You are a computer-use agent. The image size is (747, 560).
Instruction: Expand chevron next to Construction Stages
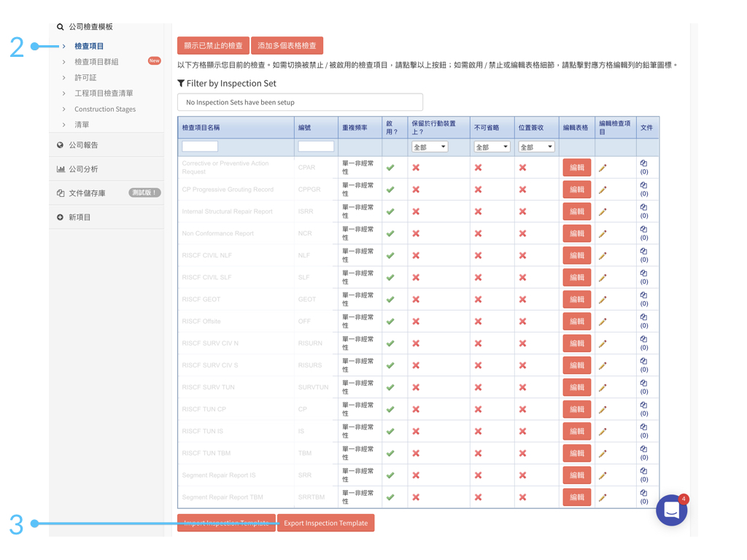64,109
